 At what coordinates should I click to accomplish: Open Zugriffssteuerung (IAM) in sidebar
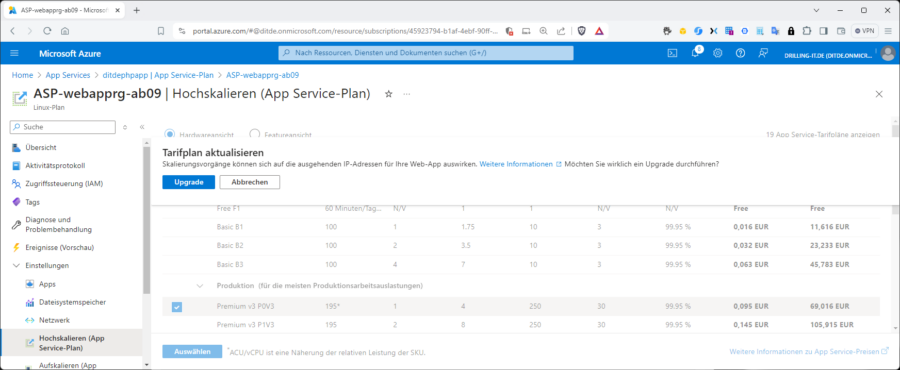64,184
